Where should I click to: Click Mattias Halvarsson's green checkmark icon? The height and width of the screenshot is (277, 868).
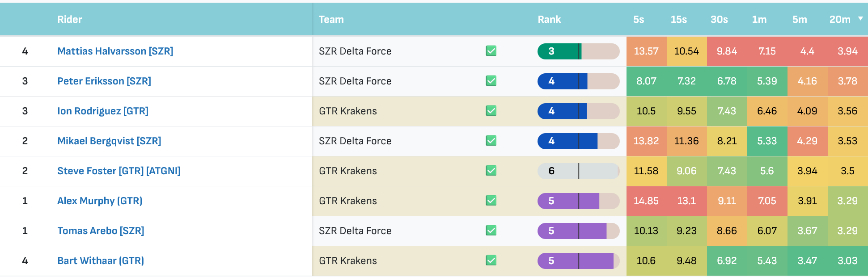[x=491, y=51]
